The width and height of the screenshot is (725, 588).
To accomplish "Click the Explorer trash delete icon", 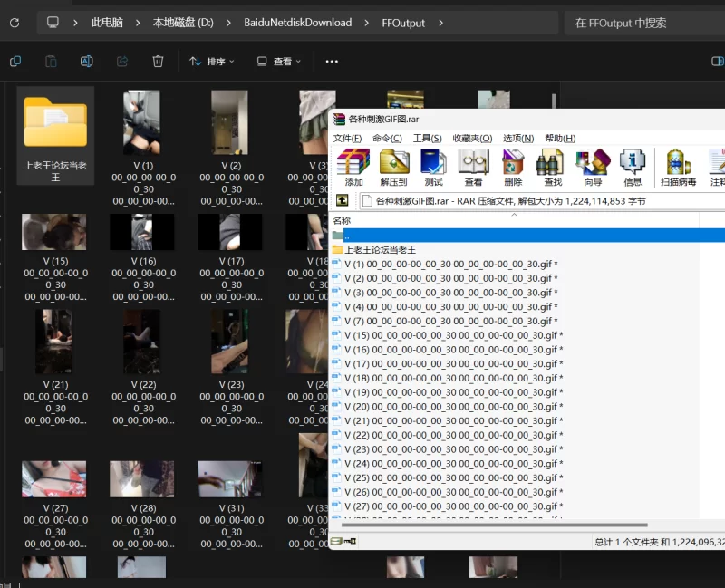I will (x=158, y=62).
